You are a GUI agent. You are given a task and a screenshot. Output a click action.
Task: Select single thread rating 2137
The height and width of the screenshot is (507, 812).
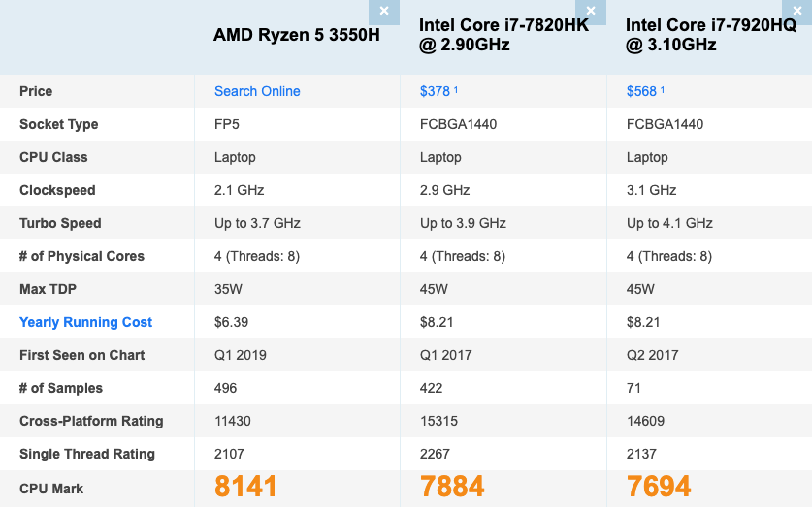point(641,454)
